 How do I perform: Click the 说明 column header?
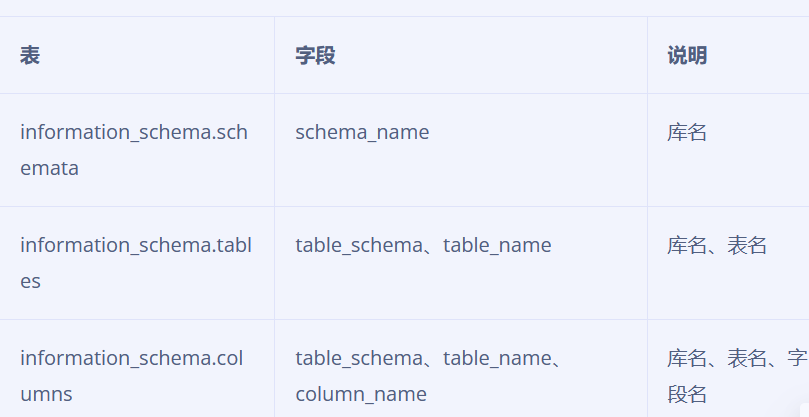[x=687, y=55]
